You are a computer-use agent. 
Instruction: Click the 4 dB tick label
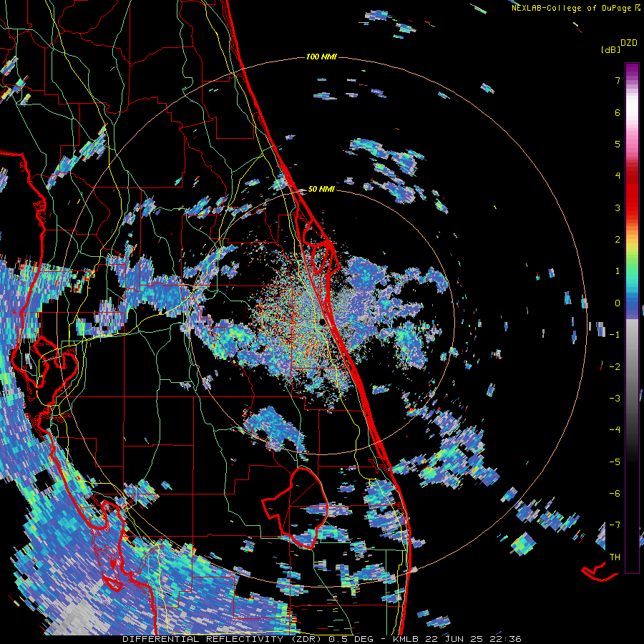[x=618, y=176]
